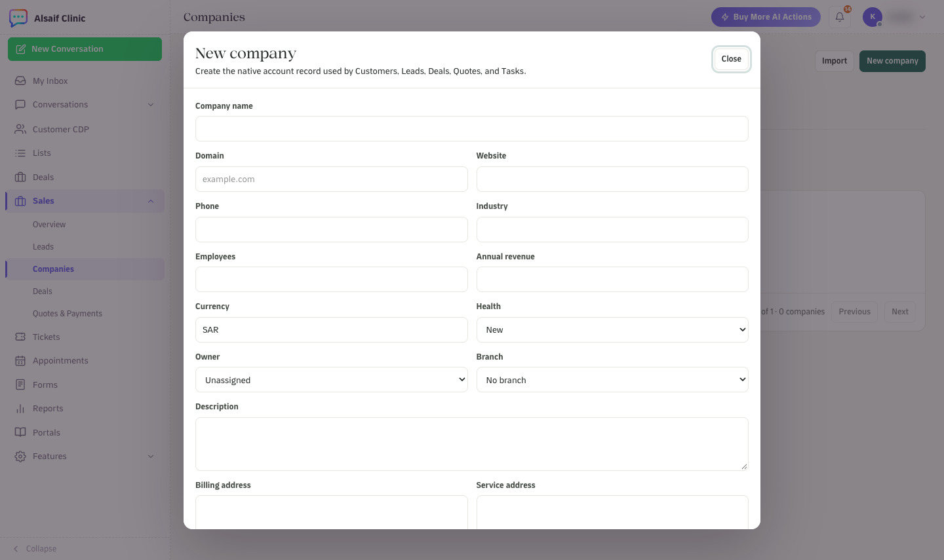Open the Branch dropdown showing No branch

(x=612, y=380)
